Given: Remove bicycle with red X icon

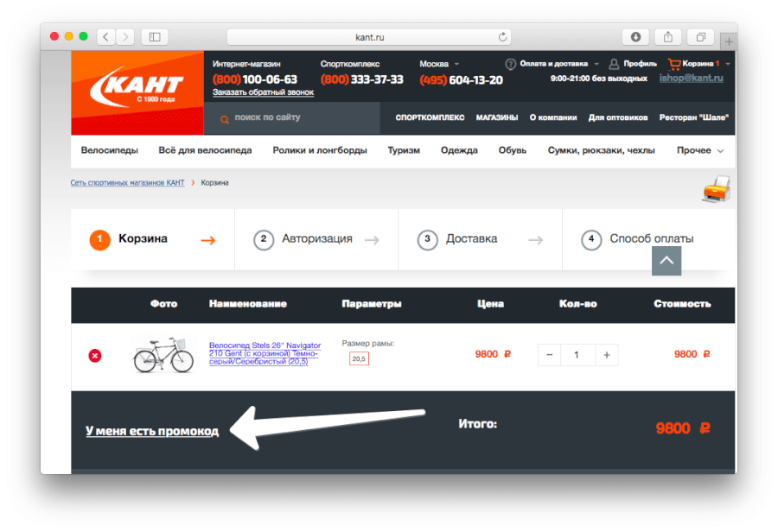Looking at the screenshot, I should click(x=95, y=355).
